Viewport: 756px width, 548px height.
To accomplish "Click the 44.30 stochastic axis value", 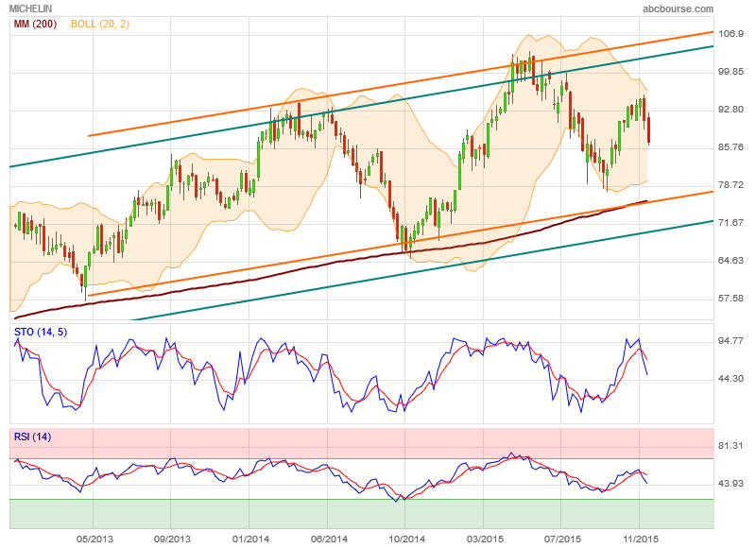I will 730,378.
